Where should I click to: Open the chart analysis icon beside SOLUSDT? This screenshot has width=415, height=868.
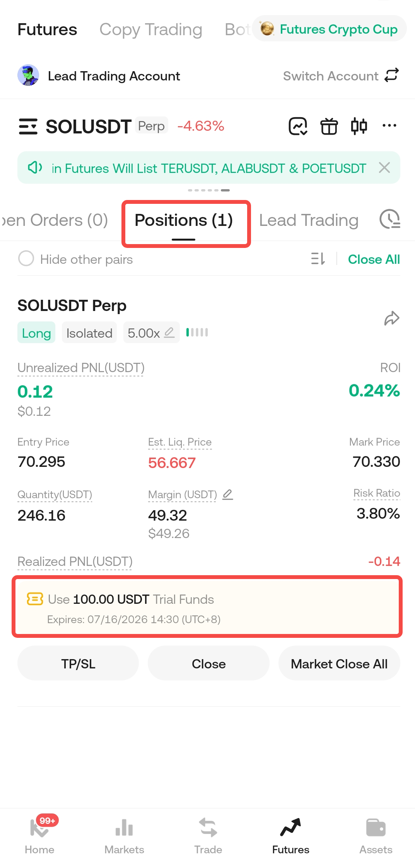(x=298, y=126)
